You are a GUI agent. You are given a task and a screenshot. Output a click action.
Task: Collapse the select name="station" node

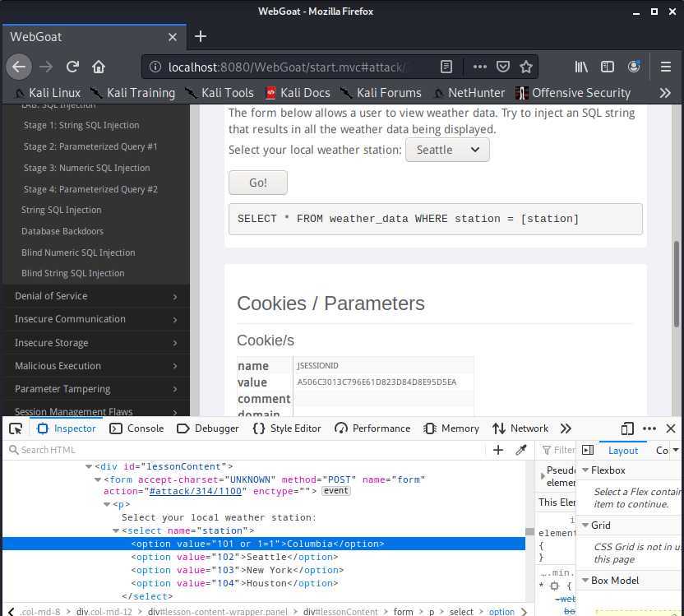tap(116, 531)
